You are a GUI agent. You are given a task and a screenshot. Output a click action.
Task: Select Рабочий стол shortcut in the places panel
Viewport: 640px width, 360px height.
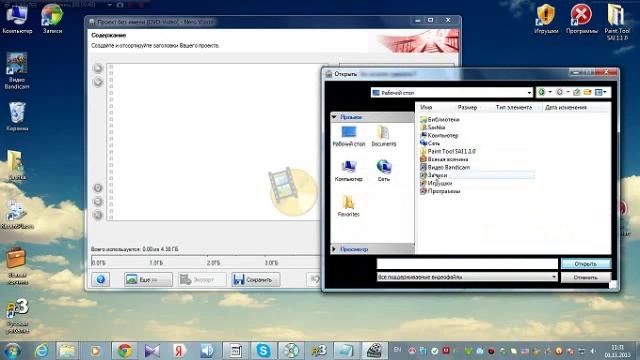[349, 136]
